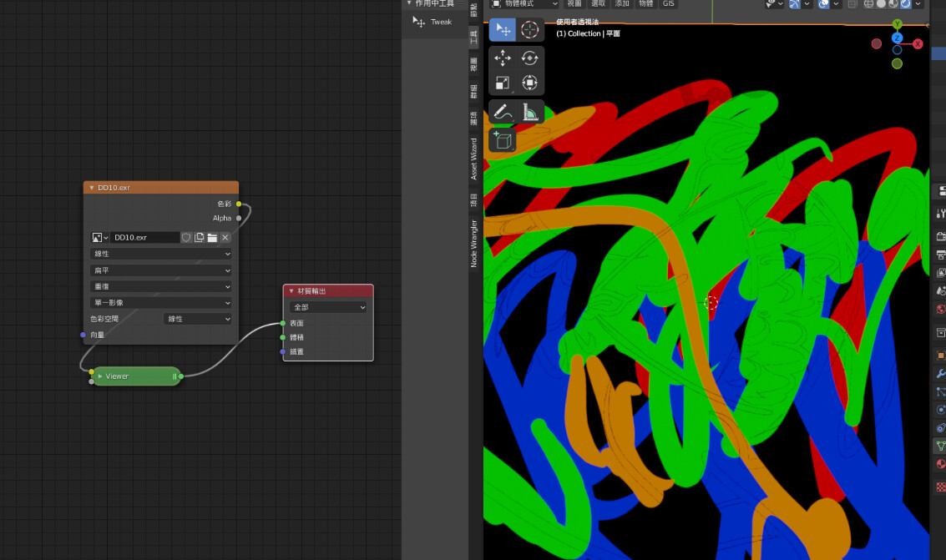Open the 物體模式 mode dropdown
Viewport: 946px width, 560px height.
coord(524,4)
